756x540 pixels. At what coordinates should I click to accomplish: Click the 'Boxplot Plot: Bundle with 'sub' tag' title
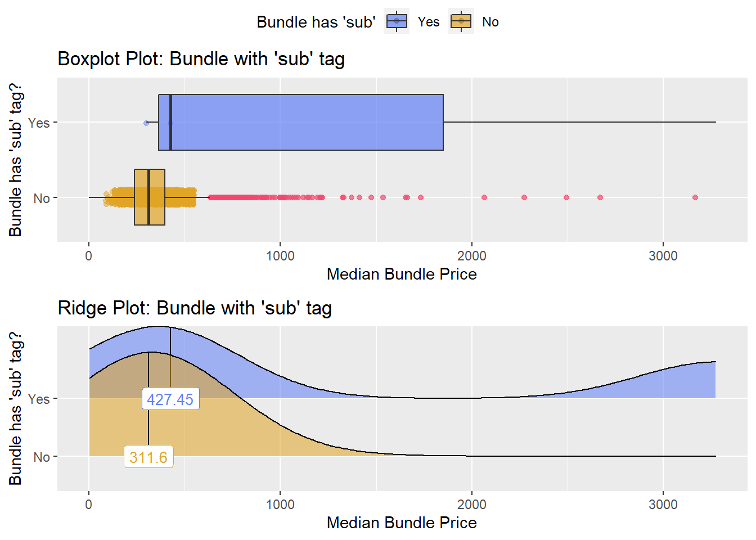201,59
